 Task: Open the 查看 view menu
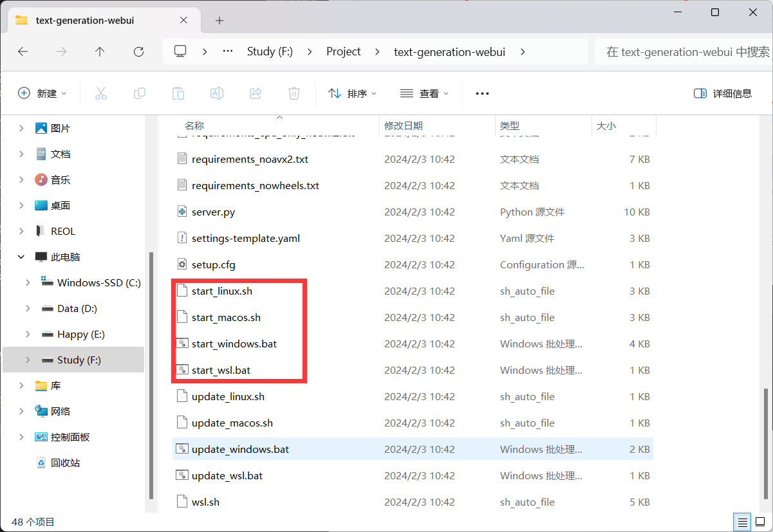pyautogui.click(x=424, y=93)
